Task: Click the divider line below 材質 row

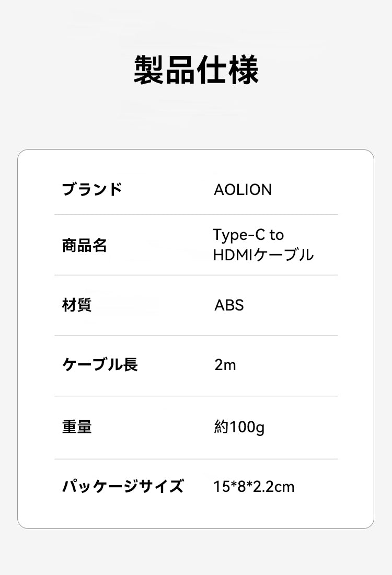Action: point(196,336)
